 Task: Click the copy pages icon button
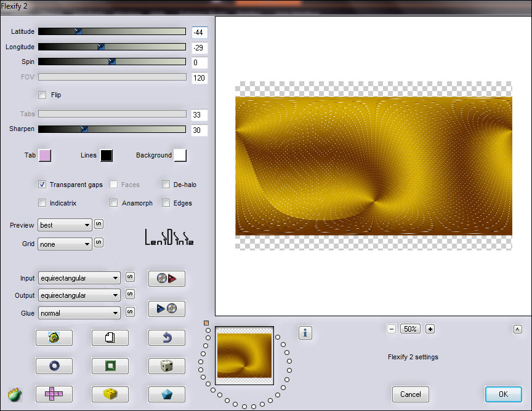tap(110, 337)
